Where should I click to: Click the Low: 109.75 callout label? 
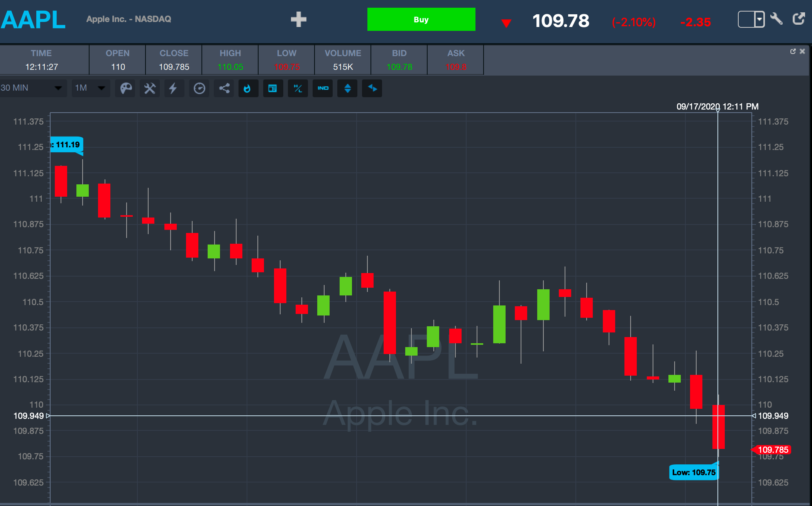coord(694,472)
